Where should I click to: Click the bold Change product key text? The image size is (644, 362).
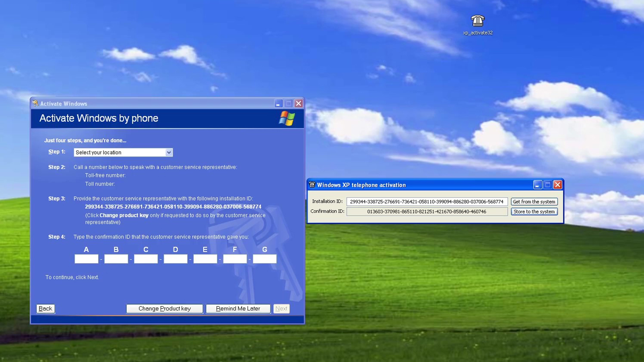click(124, 215)
